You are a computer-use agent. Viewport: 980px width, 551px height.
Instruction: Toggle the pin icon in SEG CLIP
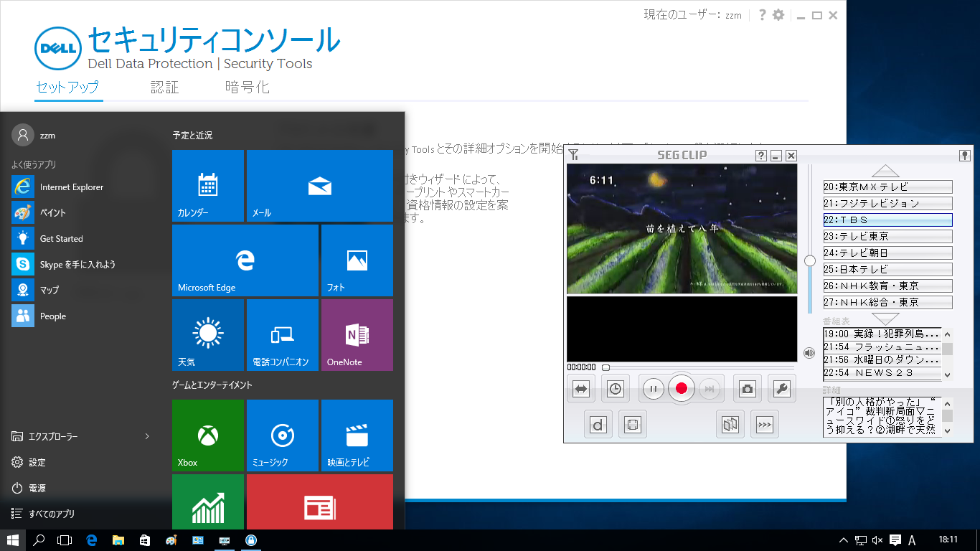[965, 156]
